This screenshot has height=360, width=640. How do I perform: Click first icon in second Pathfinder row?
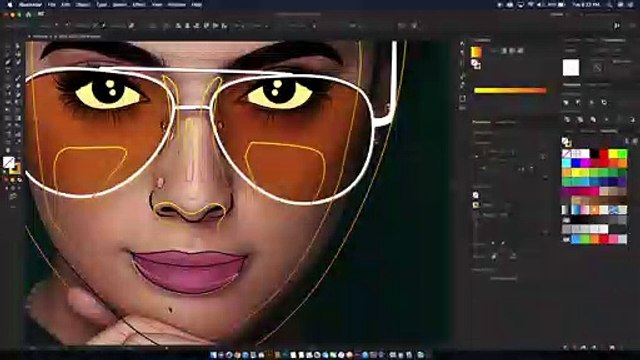[x=567, y=119]
